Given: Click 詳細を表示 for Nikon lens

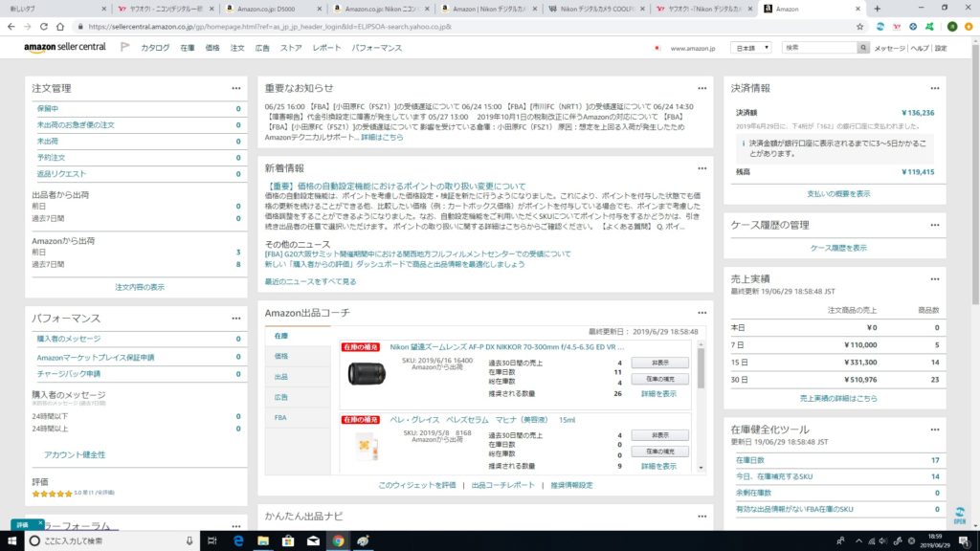Looking at the screenshot, I should 658,394.
